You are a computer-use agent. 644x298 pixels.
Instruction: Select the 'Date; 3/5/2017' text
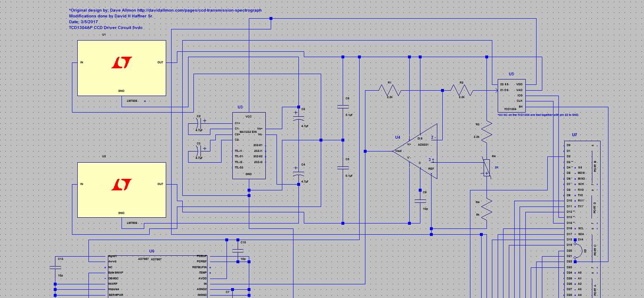pyautogui.click(x=83, y=22)
